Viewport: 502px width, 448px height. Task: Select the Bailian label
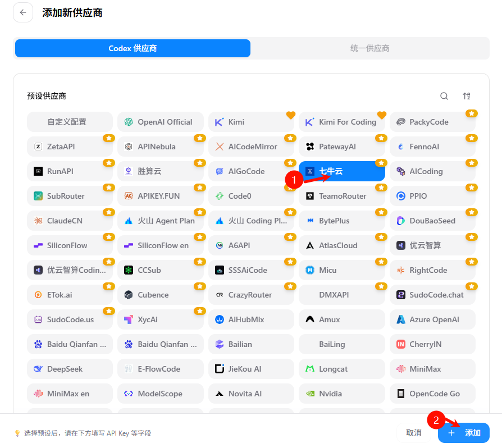point(240,344)
